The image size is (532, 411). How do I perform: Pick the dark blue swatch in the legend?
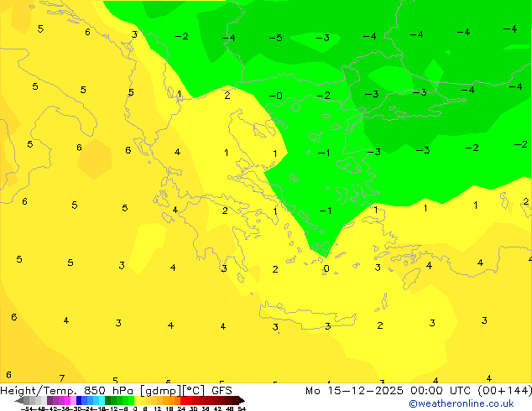coord(79,400)
